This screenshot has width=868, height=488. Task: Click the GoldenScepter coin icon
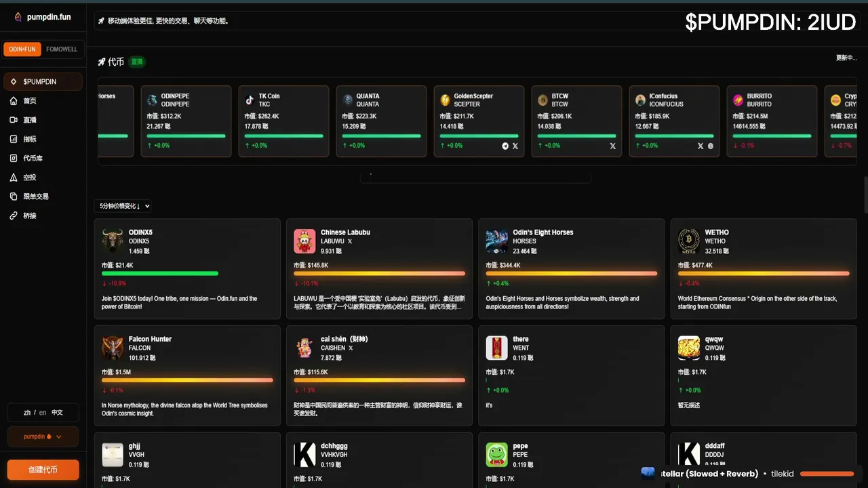445,100
